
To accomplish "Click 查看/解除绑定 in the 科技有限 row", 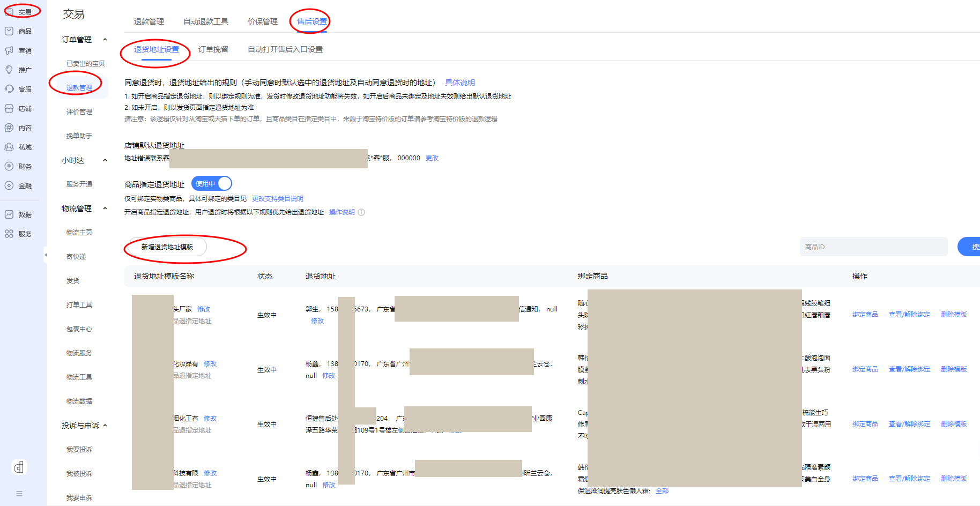I will (909, 479).
